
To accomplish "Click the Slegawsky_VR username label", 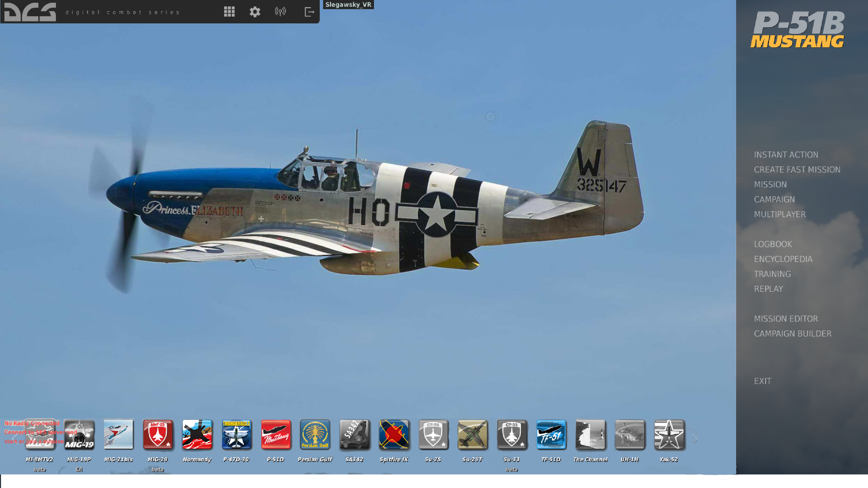I will point(348,5).
